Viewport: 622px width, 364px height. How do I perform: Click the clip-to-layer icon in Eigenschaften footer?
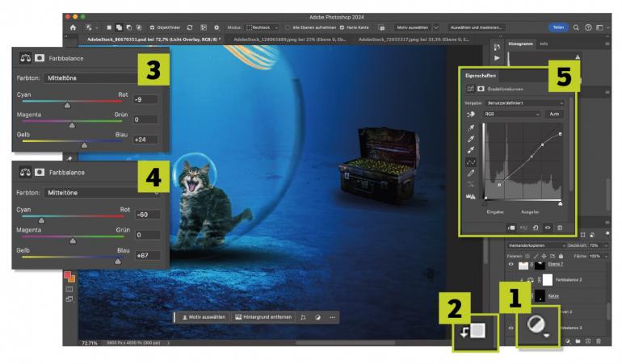pos(511,228)
